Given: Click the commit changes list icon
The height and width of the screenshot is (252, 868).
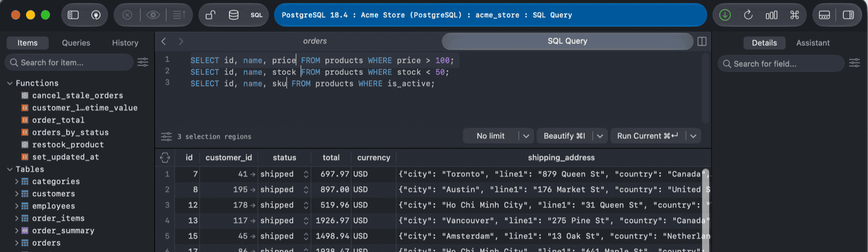Looking at the screenshot, I should point(179,15).
